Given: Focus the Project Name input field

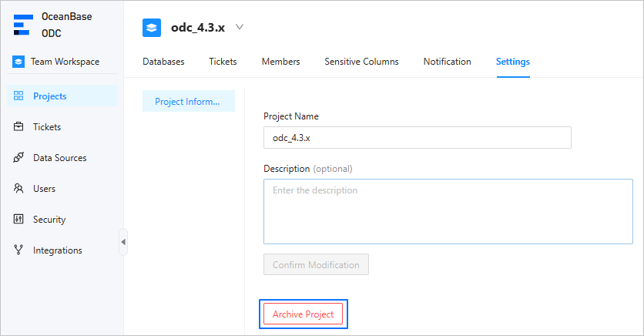Looking at the screenshot, I should (x=417, y=138).
